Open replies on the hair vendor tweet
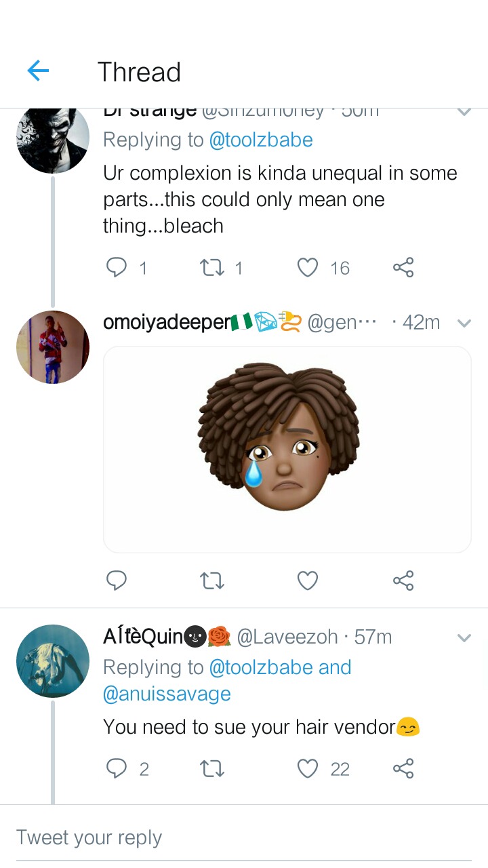The width and height of the screenshot is (488, 868). 117,768
